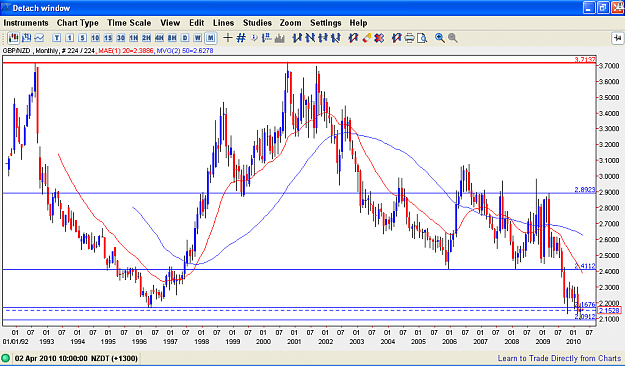Toggle the chart grid hash icon
The image size is (625, 366).
tap(241, 38)
